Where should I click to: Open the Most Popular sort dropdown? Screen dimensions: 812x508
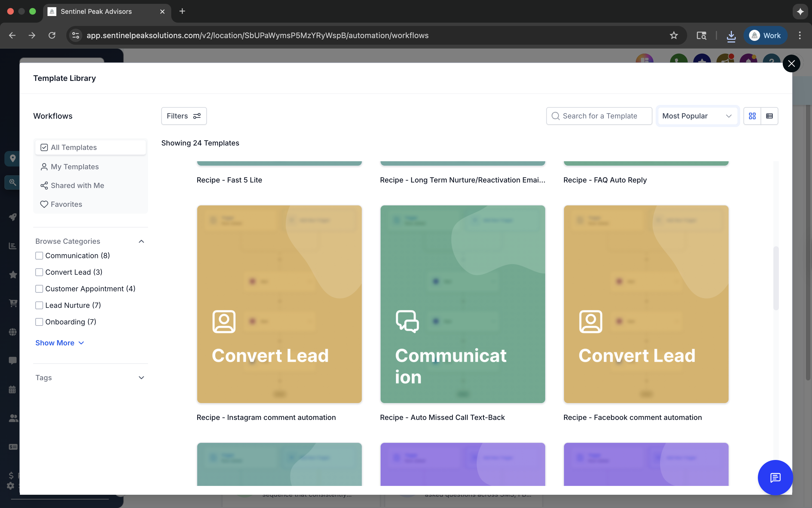click(697, 116)
